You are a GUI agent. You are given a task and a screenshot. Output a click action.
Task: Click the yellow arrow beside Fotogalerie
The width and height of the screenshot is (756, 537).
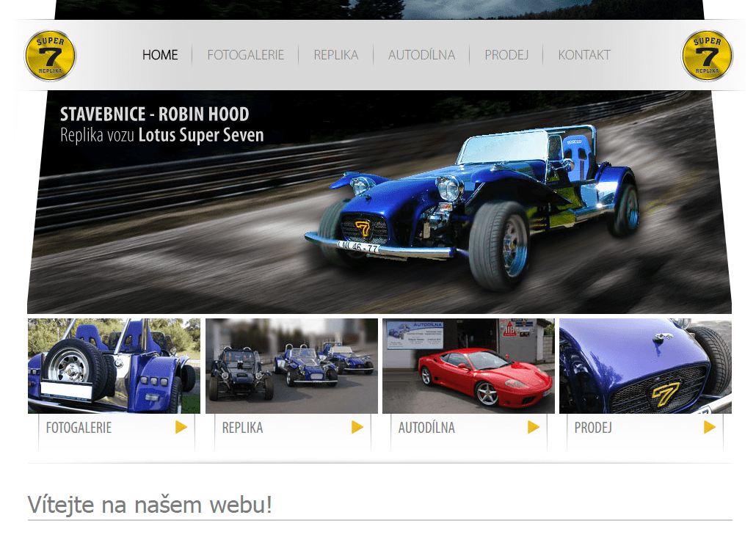pyautogui.click(x=181, y=427)
